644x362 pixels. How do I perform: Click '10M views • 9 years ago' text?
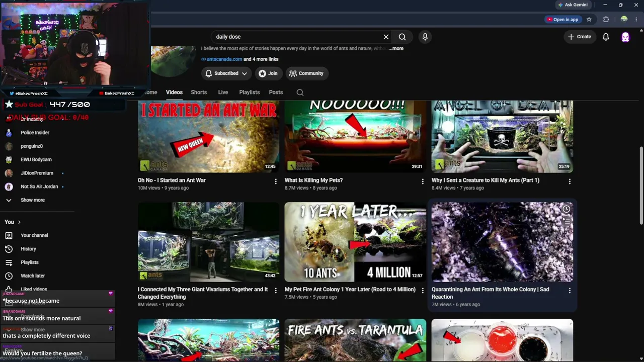(164, 188)
